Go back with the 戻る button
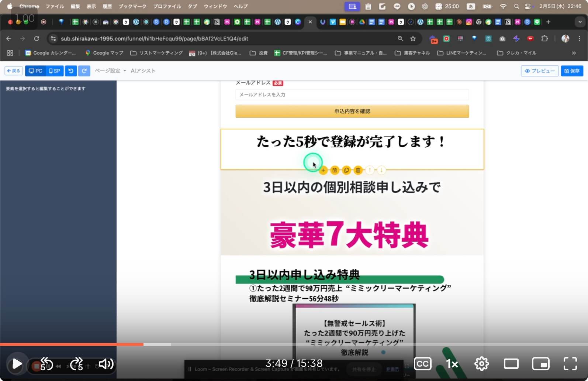The width and height of the screenshot is (588, 381). [14, 71]
